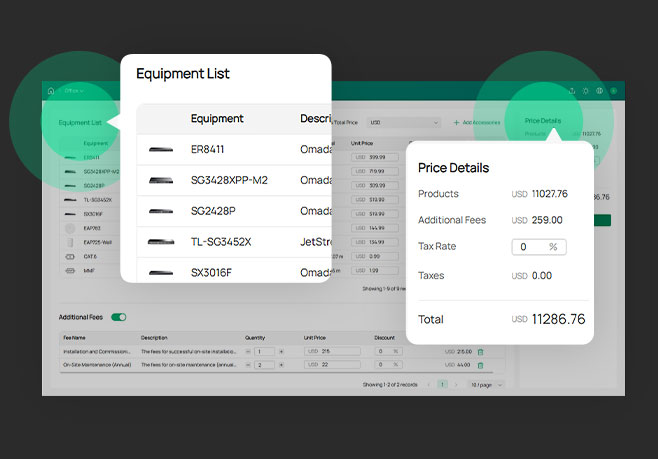Select SX3016F text in popup

211,273
